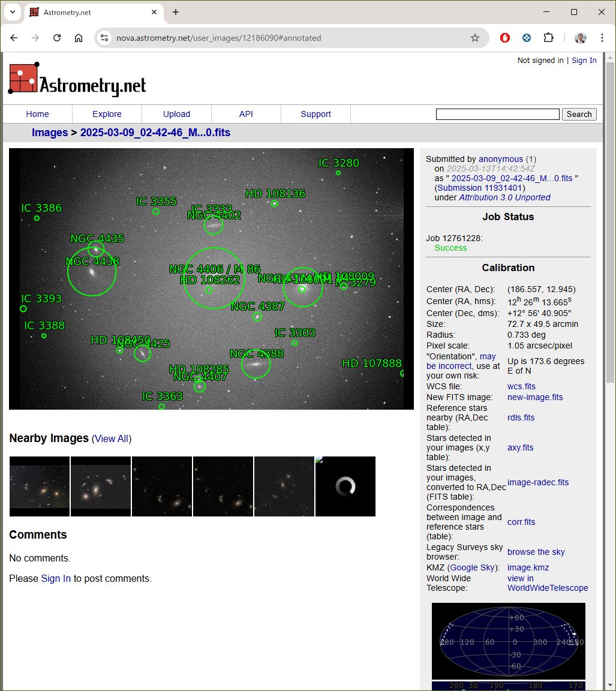Click the site information icon in address bar

coord(104,38)
